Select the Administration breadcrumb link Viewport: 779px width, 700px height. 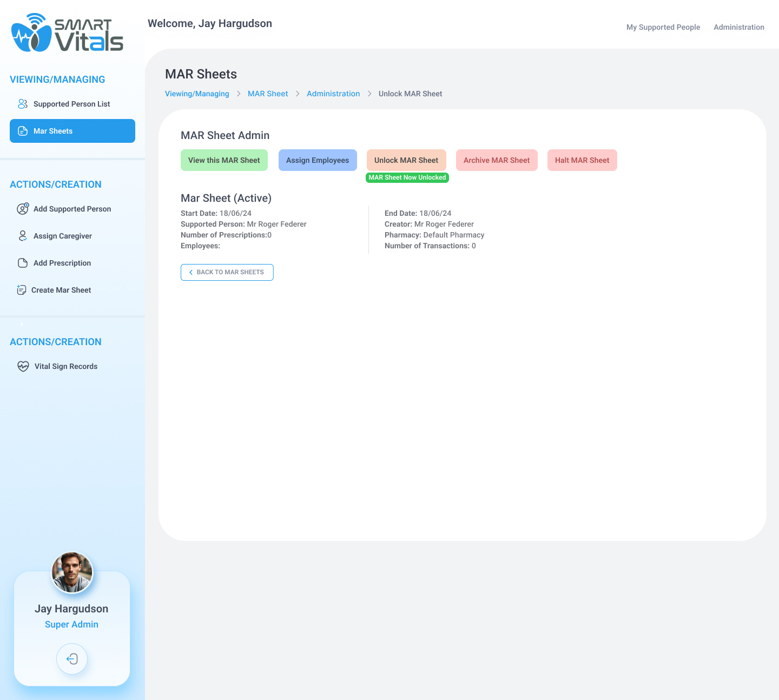pyautogui.click(x=333, y=94)
